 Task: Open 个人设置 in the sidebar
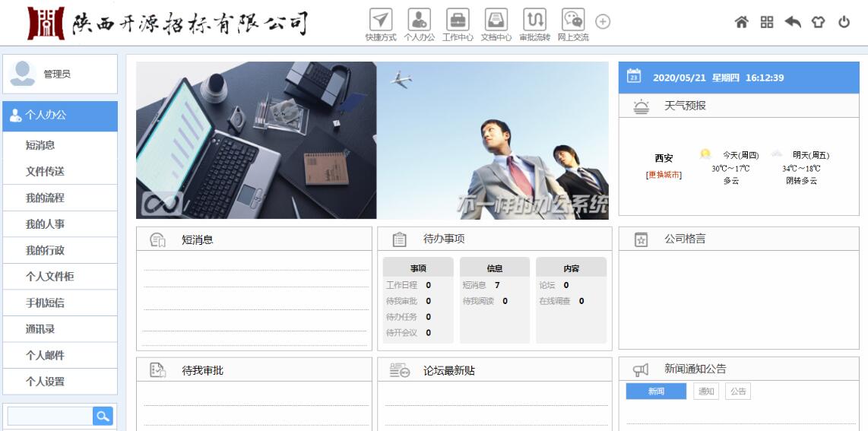pos(60,381)
